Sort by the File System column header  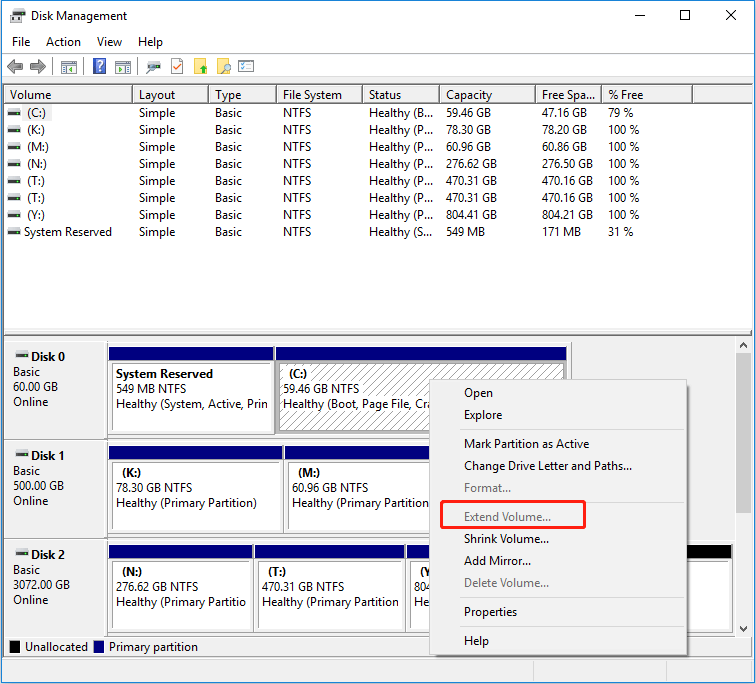click(x=312, y=95)
